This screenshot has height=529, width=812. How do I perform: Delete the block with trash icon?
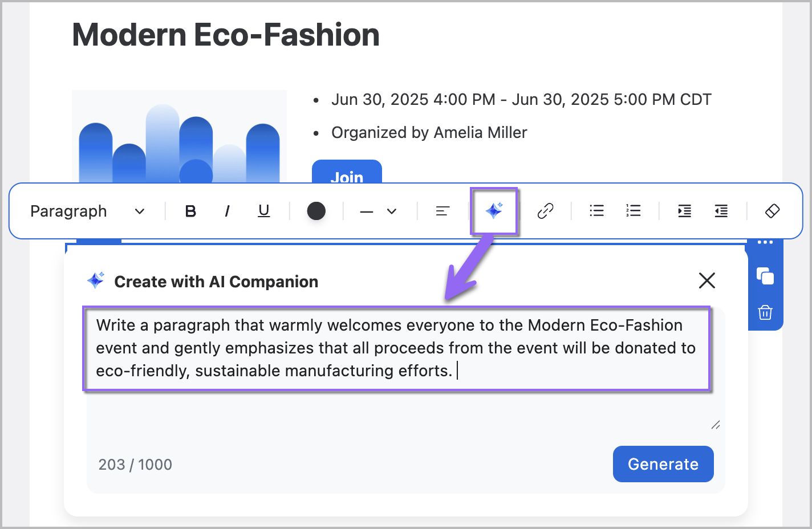[x=765, y=312]
